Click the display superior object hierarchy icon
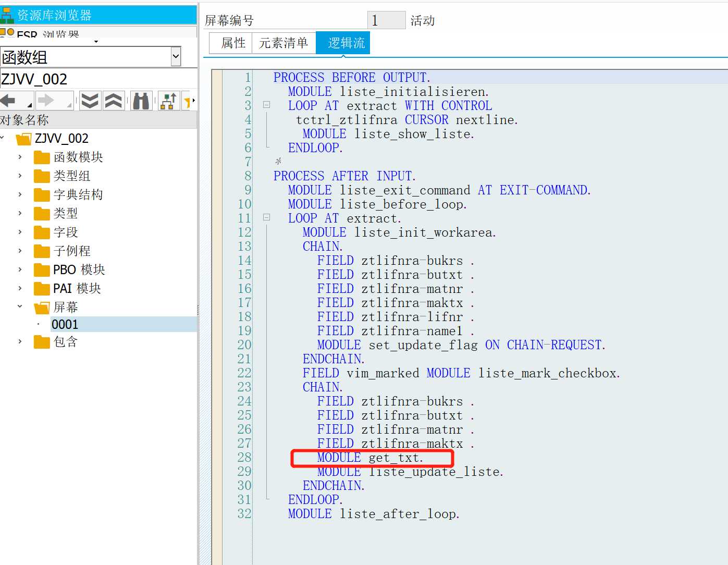This screenshot has width=728, height=565. coord(168,100)
